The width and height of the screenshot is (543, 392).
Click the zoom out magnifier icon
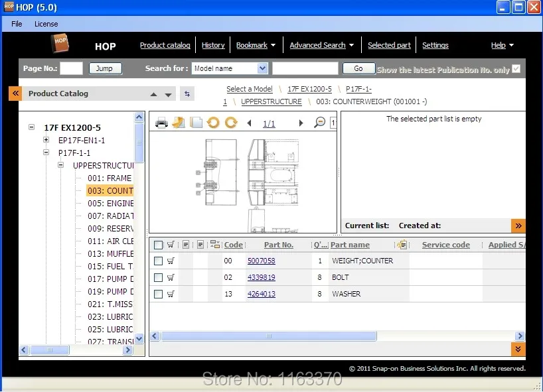tap(319, 122)
